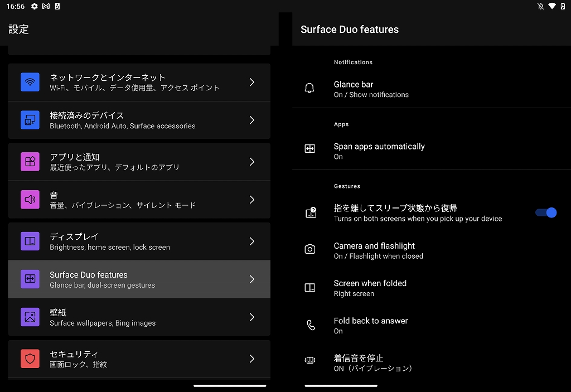Tap the Glance bar bell icon
Screen dimensions: 571x392
tap(309, 88)
